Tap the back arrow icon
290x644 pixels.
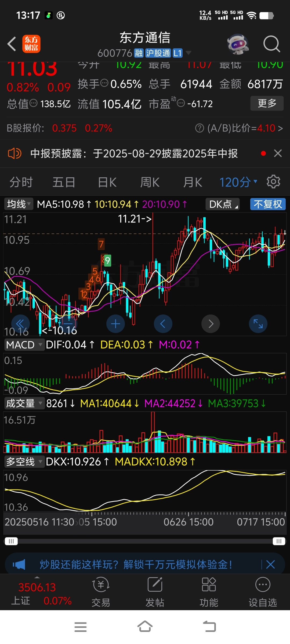[x=12, y=44]
